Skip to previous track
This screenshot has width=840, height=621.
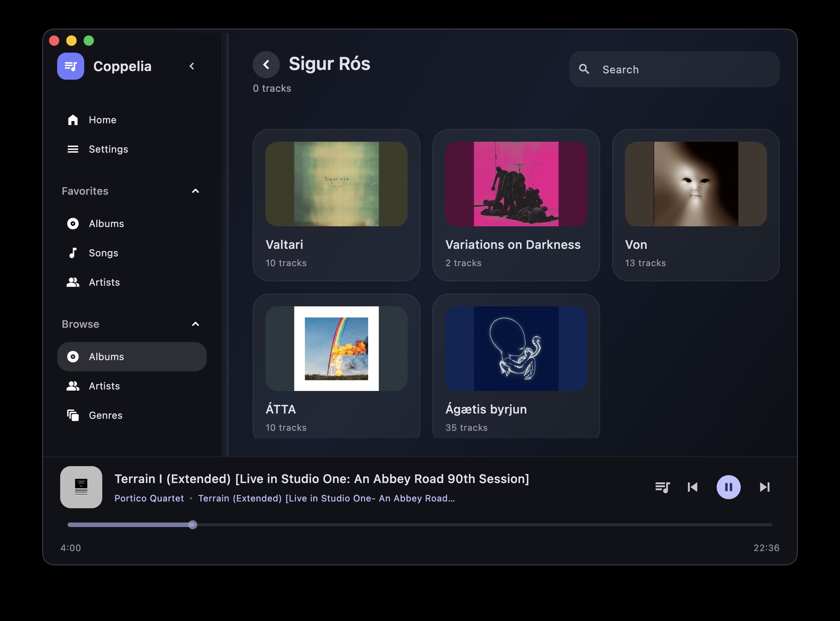point(692,487)
